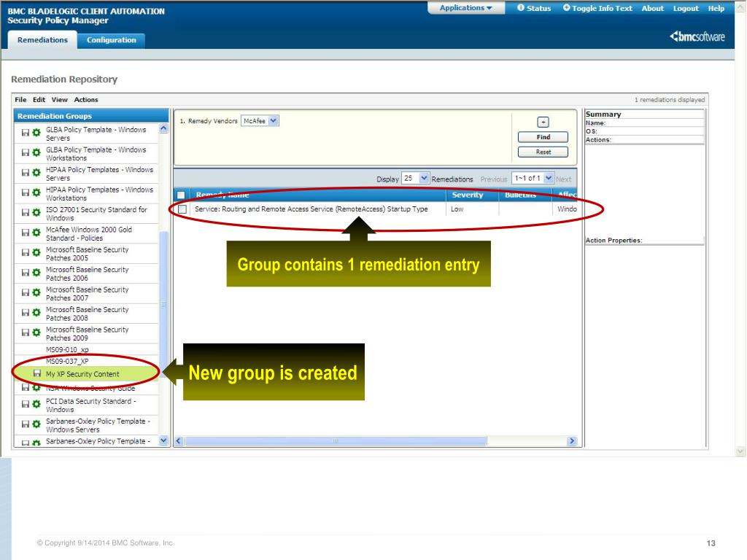Open the Edit menu
747x560 pixels.
click(x=39, y=99)
